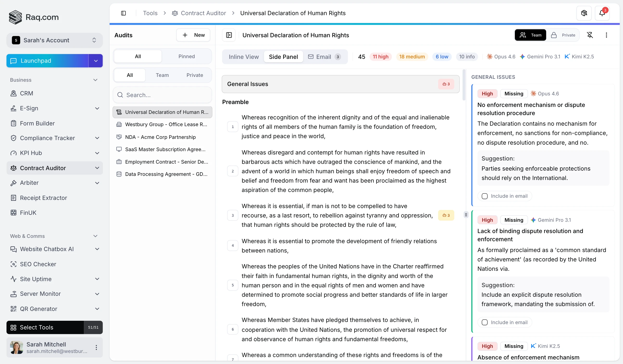Image resolution: width=623 pixels, height=364 pixels.
Task: Open the FinUK tool
Action: point(28,213)
